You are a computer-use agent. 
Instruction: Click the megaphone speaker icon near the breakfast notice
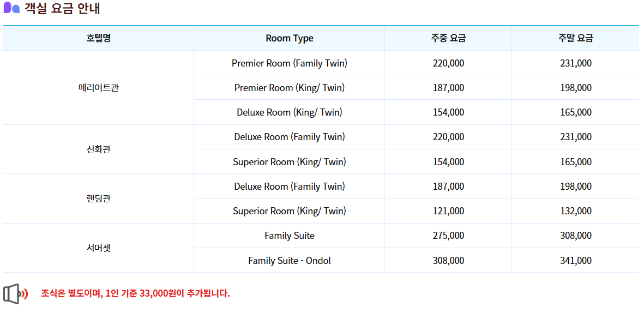(x=16, y=294)
